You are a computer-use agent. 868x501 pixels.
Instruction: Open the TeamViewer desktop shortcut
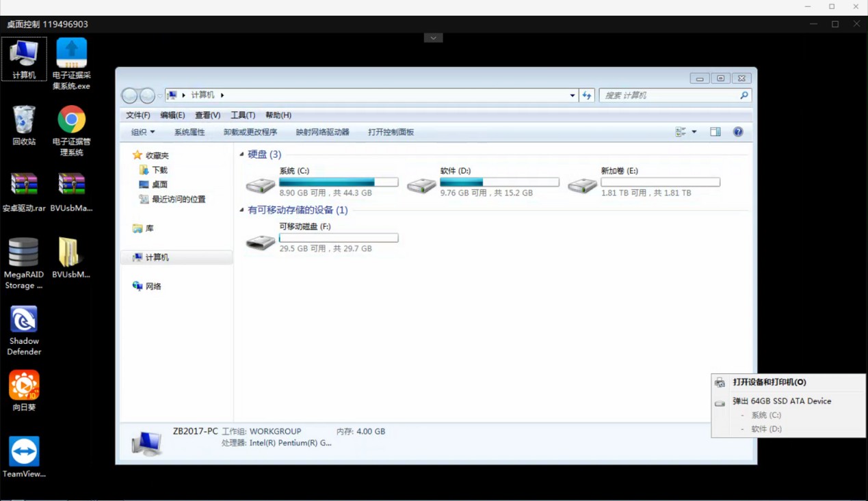click(x=24, y=452)
